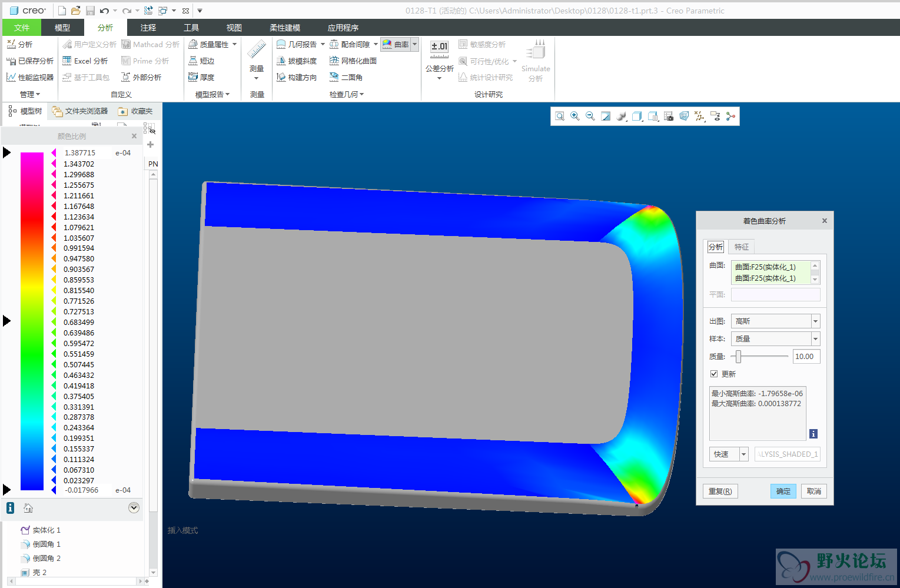Image resolution: width=900 pixels, height=588 pixels.
Task: Click the Open folder icon
Action: click(76, 11)
